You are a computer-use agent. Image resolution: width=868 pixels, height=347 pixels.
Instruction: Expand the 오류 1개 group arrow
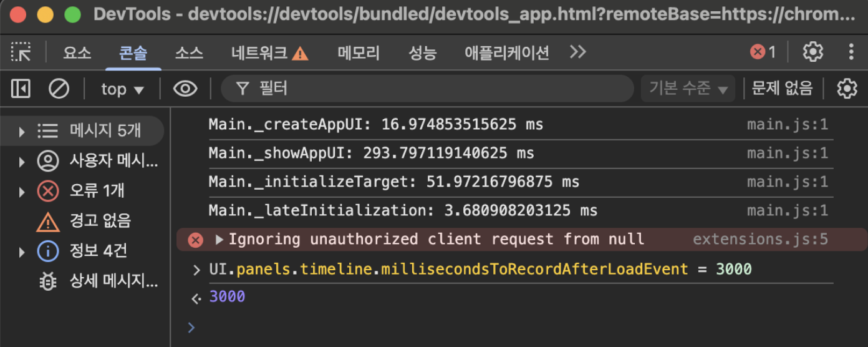pyautogui.click(x=22, y=192)
